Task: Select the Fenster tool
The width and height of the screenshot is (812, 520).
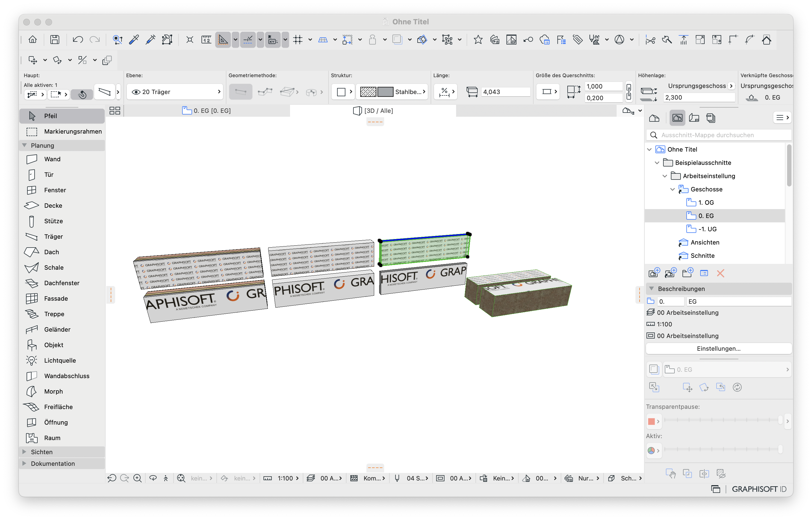Action: 62,190
